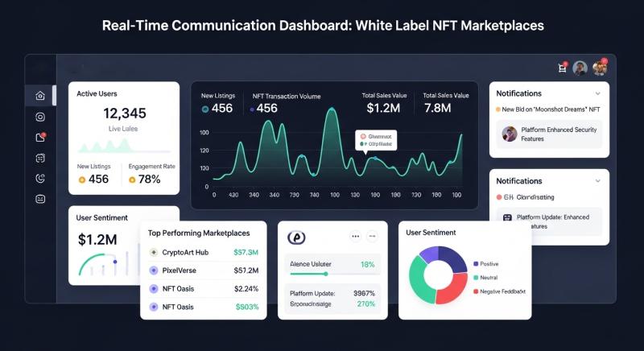Image resolution: width=644 pixels, height=351 pixels.
Task: Toggle the Negative Feedback legend entry
Action: click(499, 291)
